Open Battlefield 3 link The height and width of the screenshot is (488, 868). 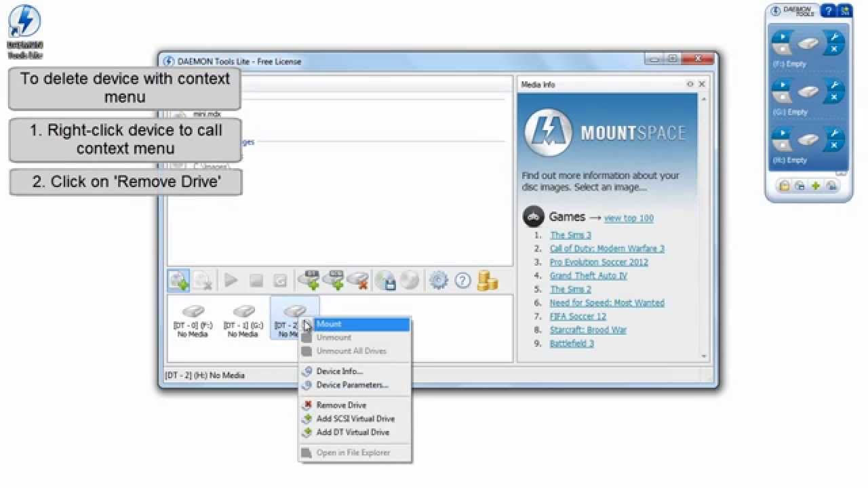click(572, 344)
